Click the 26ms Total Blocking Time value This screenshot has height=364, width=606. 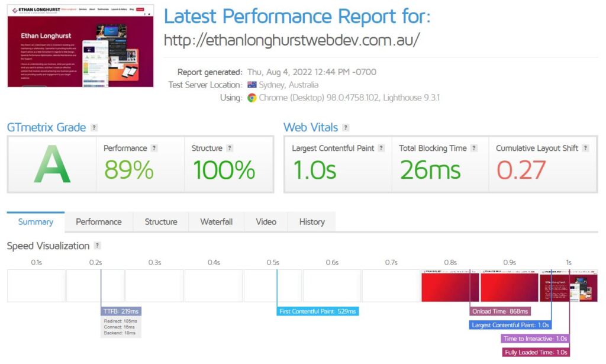pos(430,170)
